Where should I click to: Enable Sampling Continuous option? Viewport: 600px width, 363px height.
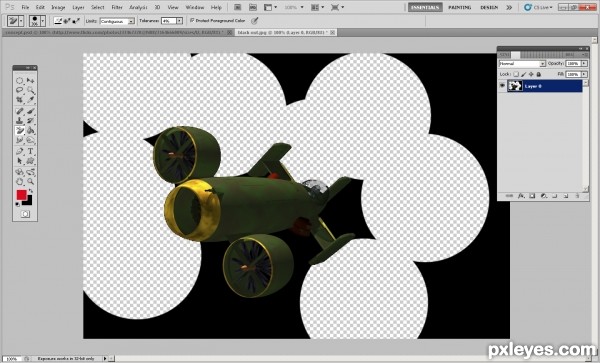click(x=58, y=21)
